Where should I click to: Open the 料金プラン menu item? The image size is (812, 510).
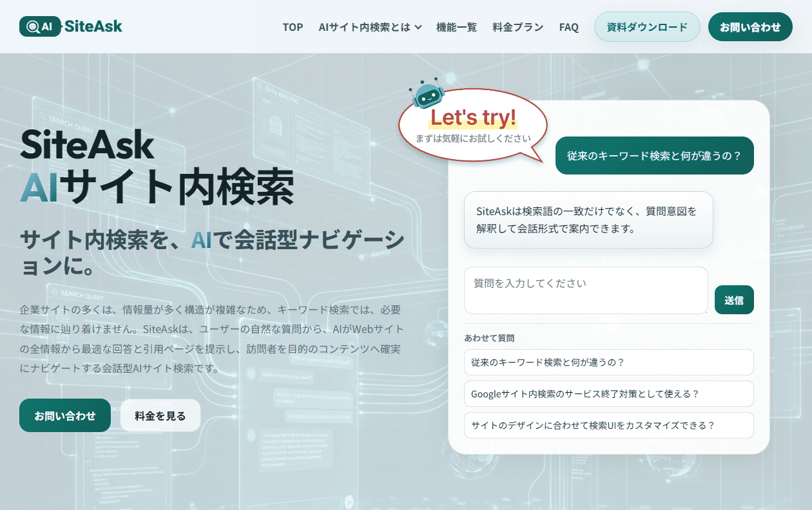518,27
